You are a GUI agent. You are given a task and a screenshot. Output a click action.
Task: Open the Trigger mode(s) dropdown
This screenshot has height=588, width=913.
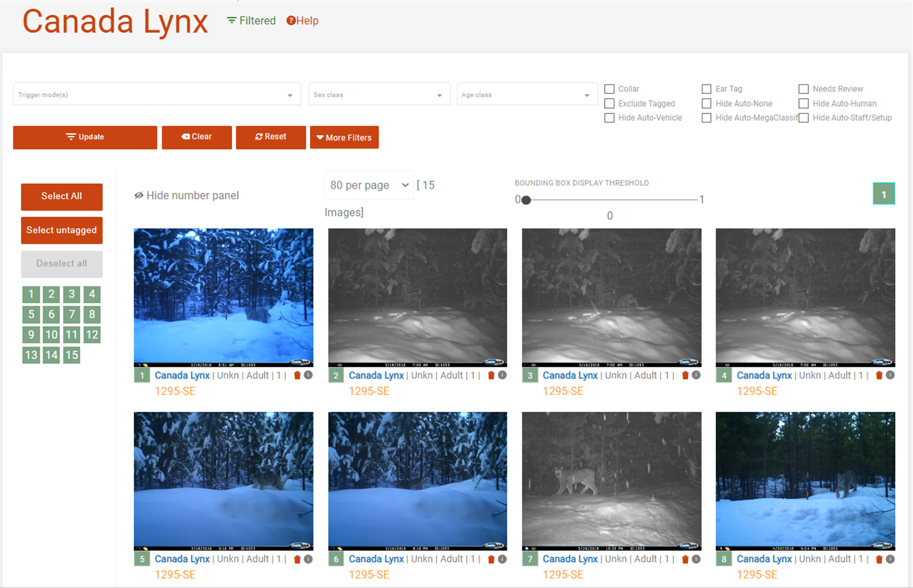pyautogui.click(x=157, y=94)
